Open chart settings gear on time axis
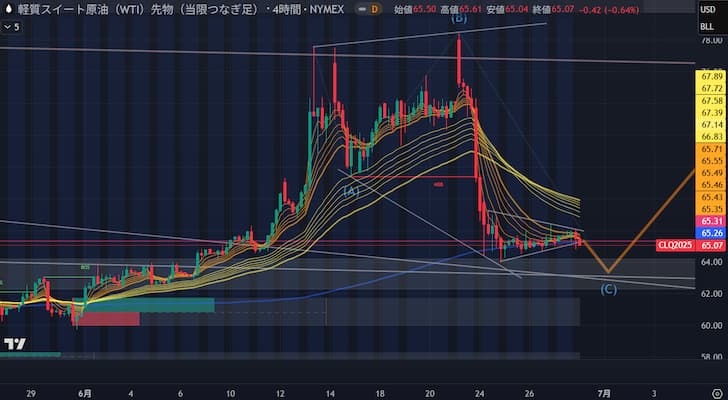Viewport: 728px width, 400px height. click(x=717, y=394)
